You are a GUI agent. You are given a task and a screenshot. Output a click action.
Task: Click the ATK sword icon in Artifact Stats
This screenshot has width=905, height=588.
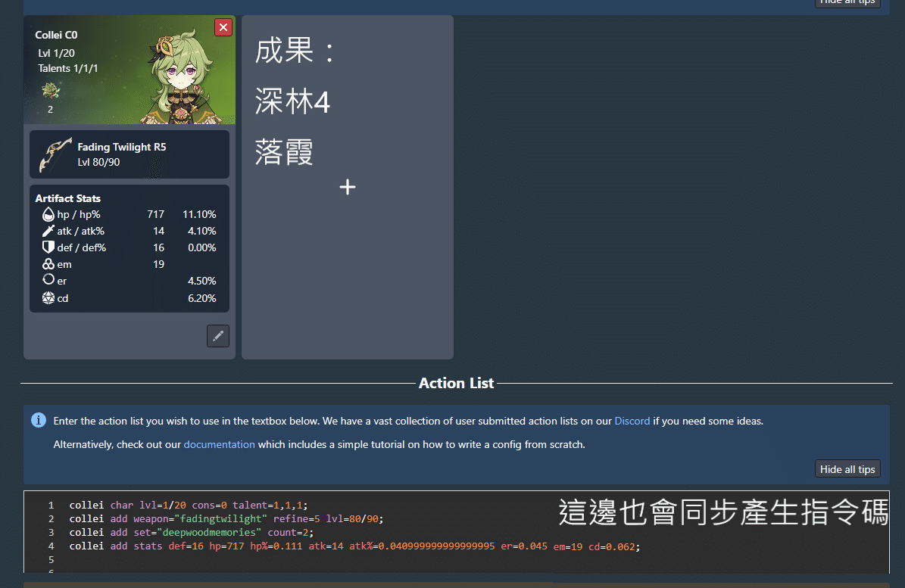pyautogui.click(x=48, y=231)
